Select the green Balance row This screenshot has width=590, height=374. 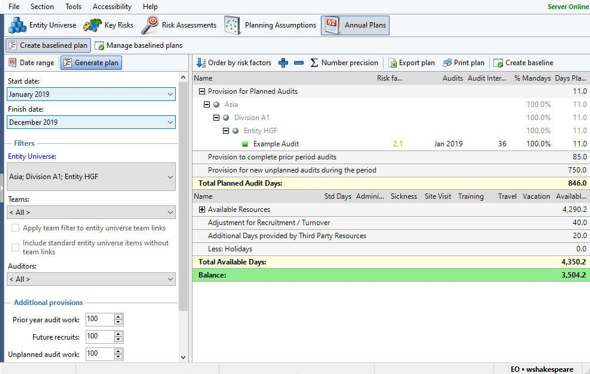pyautogui.click(x=391, y=275)
